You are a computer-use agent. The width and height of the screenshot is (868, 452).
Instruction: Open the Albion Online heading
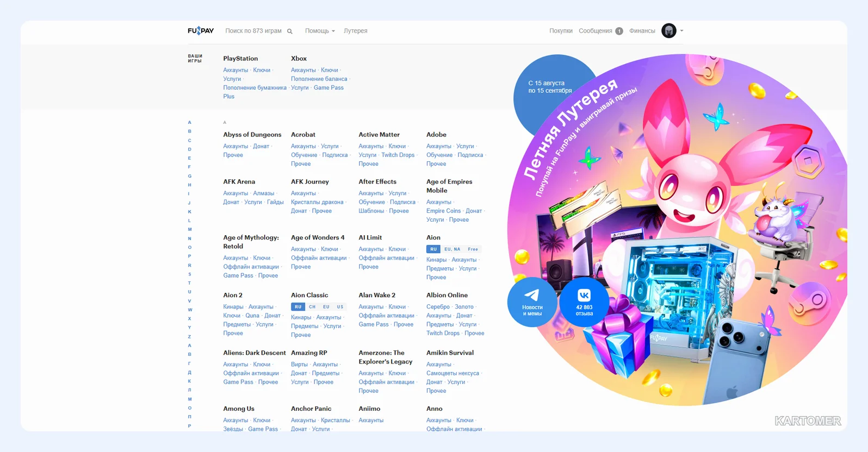[447, 296]
